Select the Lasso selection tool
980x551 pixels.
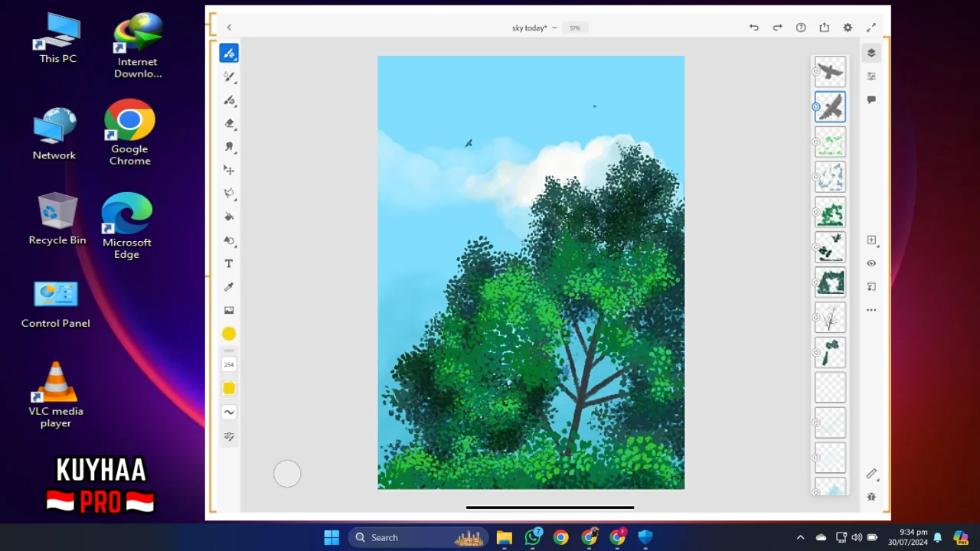229,194
